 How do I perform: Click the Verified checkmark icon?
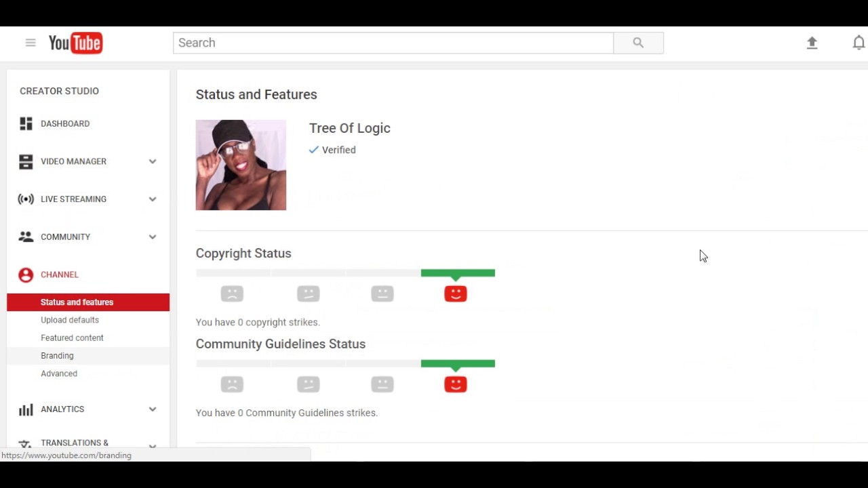click(x=313, y=150)
